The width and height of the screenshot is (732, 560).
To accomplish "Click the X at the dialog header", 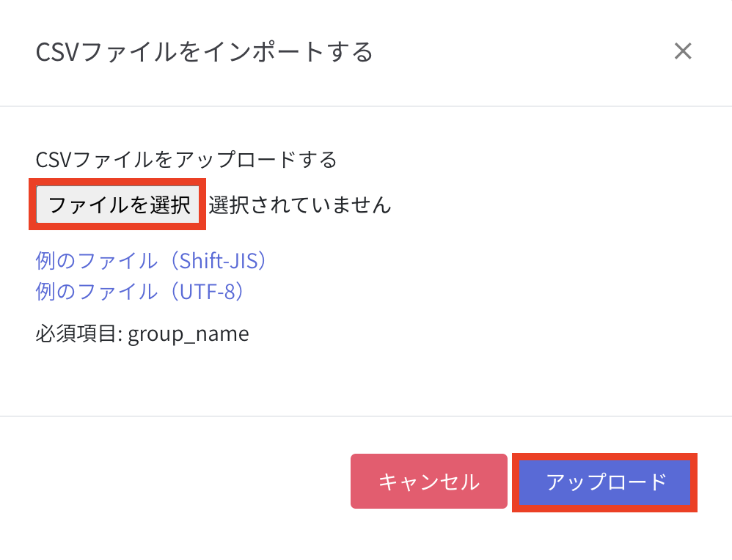I will [x=683, y=52].
